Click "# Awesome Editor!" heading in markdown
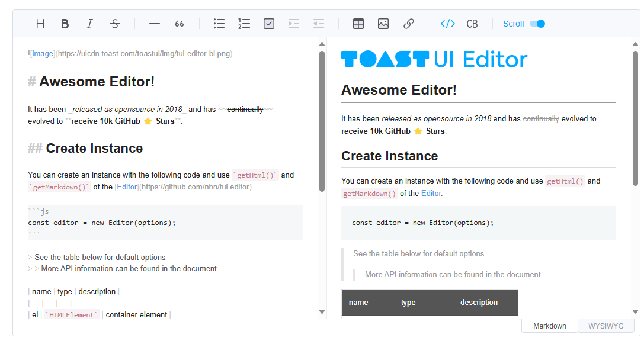Image resolution: width=644 pixels, height=344 pixels. tap(91, 82)
